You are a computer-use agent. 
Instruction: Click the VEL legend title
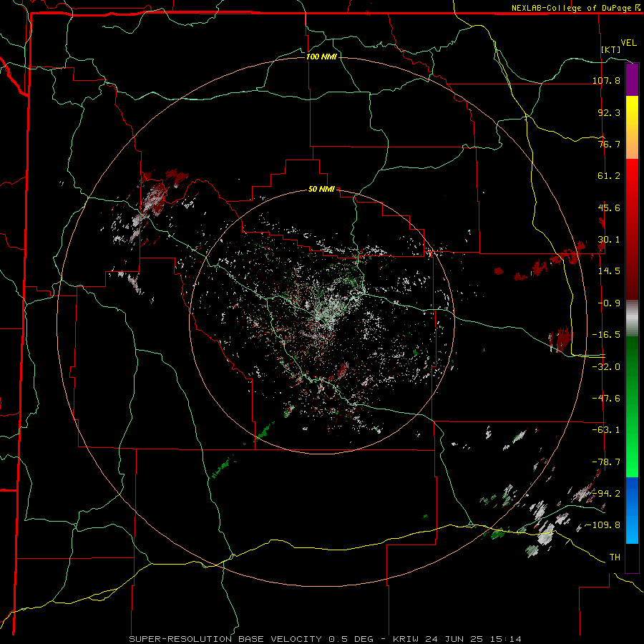click(x=628, y=42)
